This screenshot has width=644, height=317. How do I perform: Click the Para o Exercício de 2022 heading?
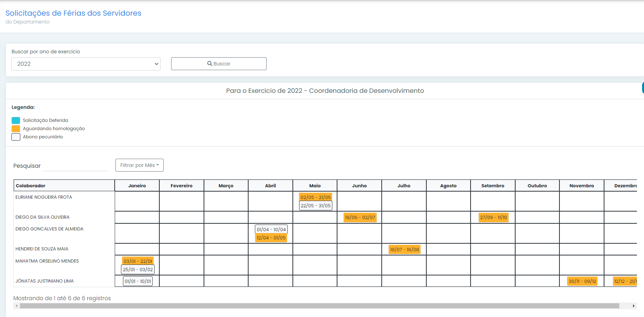(325, 91)
